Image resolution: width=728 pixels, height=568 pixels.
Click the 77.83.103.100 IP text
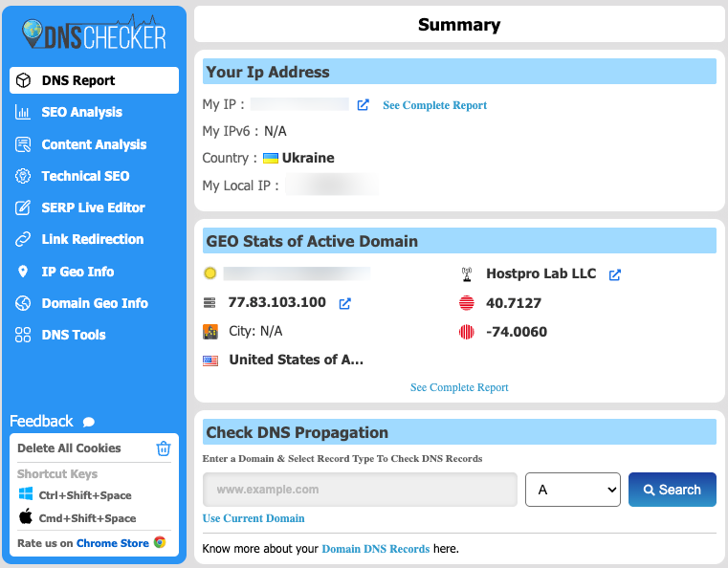click(x=276, y=302)
